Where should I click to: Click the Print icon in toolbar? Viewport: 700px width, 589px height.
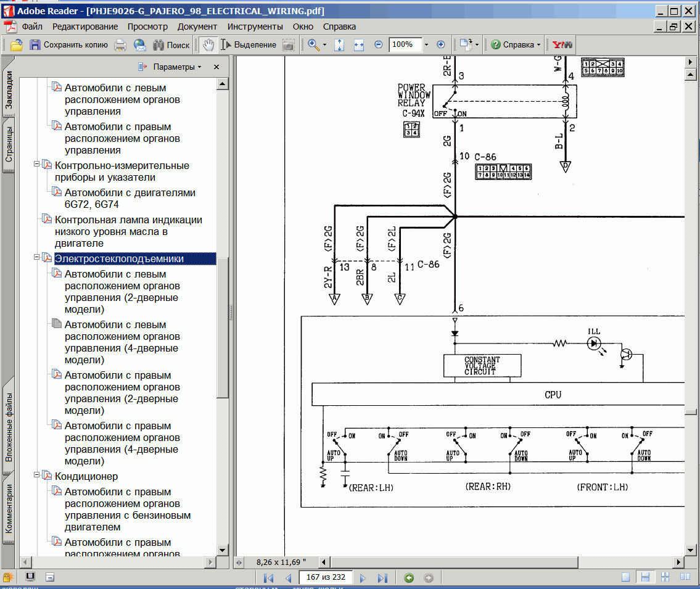pos(120,45)
